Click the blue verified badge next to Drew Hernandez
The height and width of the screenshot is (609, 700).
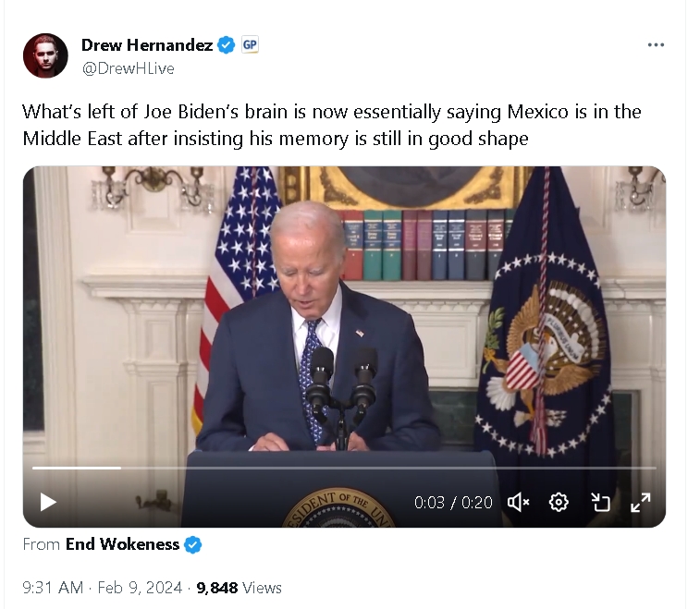226,45
